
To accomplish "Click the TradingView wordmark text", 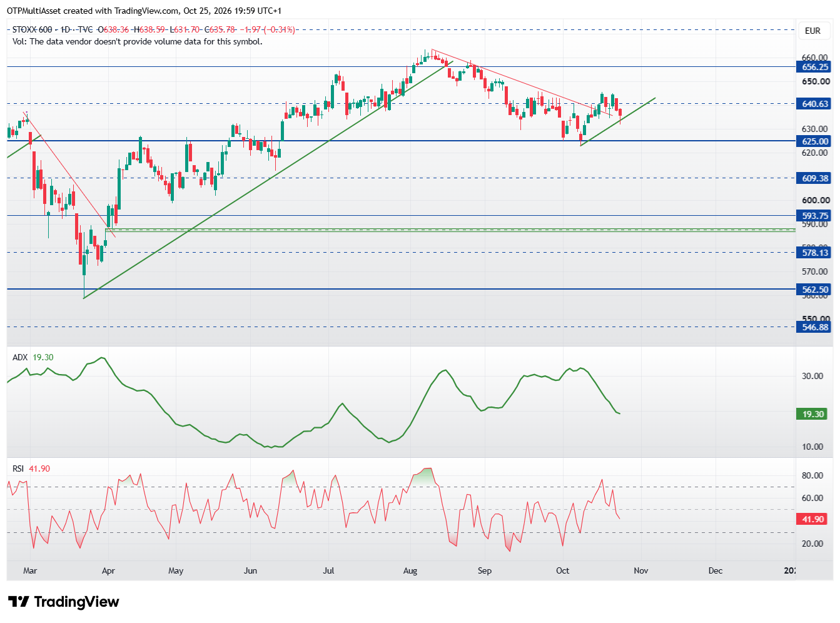I will click(76, 602).
